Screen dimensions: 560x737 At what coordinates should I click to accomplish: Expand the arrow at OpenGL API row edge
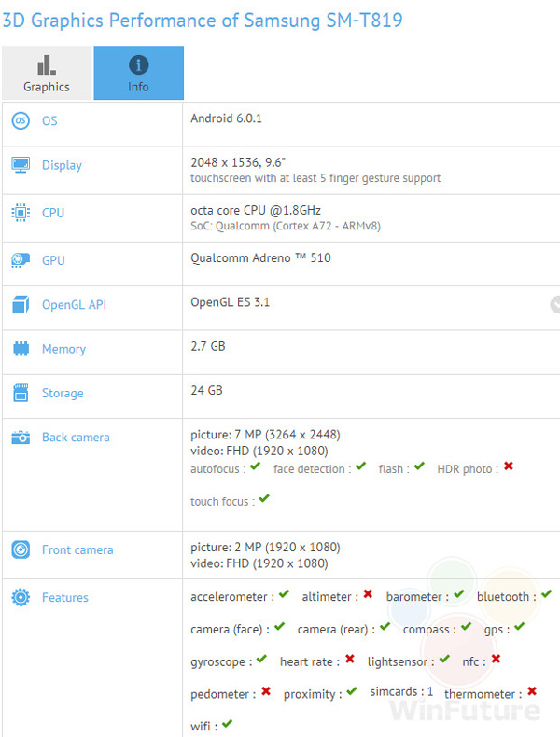tap(555, 304)
